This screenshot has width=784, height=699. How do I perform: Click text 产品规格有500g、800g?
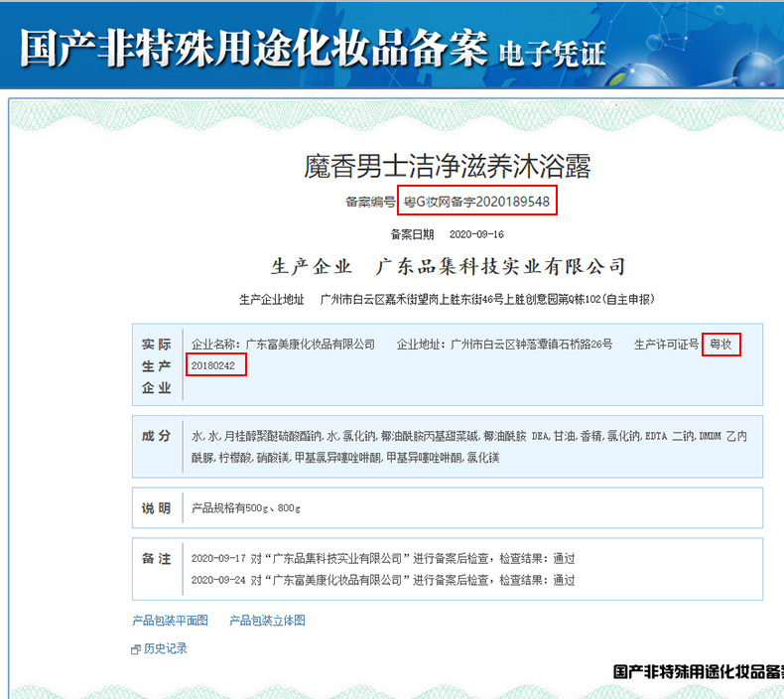pyautogui.click(x=246, y=508)
